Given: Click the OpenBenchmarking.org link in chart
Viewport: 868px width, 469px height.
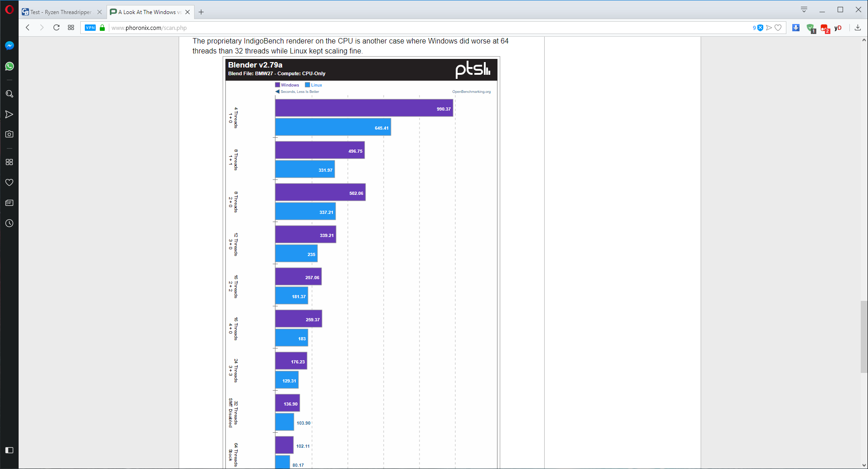Looking at the screenshot, I should [x=471, y=92].
